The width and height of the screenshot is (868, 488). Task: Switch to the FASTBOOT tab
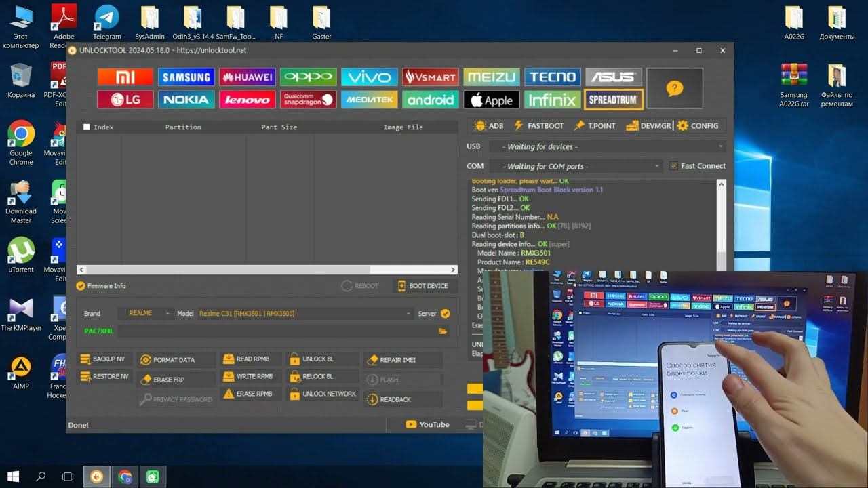[x=538, y=126]
